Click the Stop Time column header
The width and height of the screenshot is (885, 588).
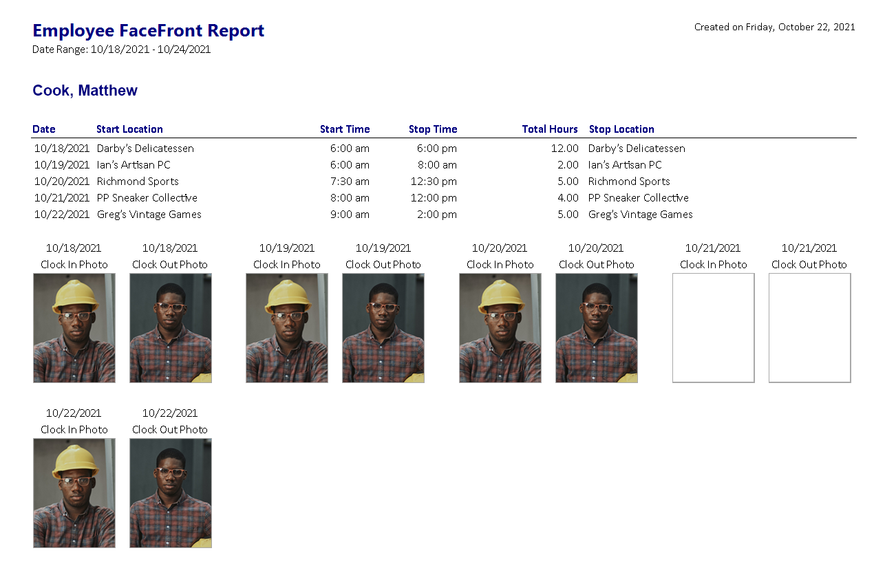tap(433, 129)
